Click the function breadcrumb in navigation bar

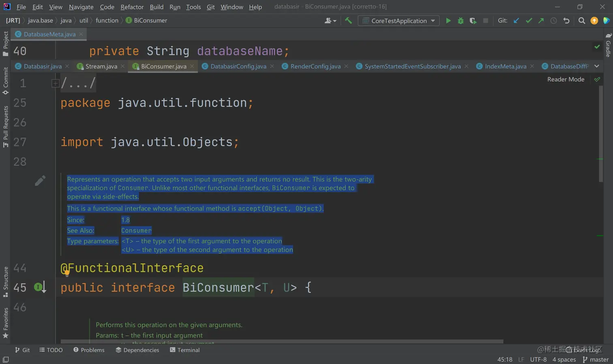point(107,20)
